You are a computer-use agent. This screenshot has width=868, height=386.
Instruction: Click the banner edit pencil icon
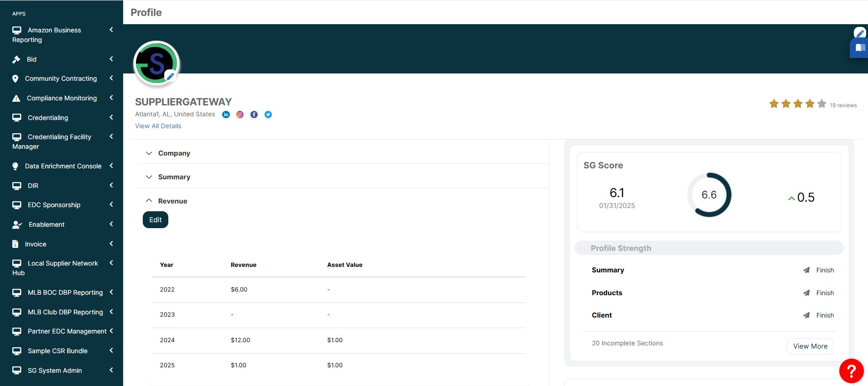pos(860,33)
